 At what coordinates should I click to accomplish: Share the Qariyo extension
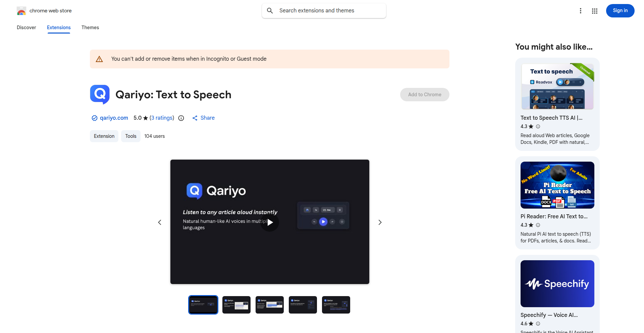(x=203, y=118)
